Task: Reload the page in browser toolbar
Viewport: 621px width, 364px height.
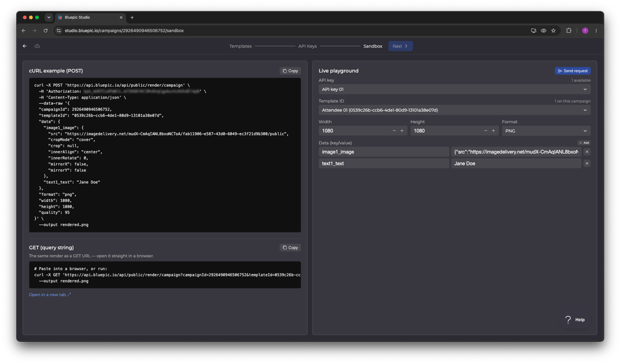Action: 46,31
